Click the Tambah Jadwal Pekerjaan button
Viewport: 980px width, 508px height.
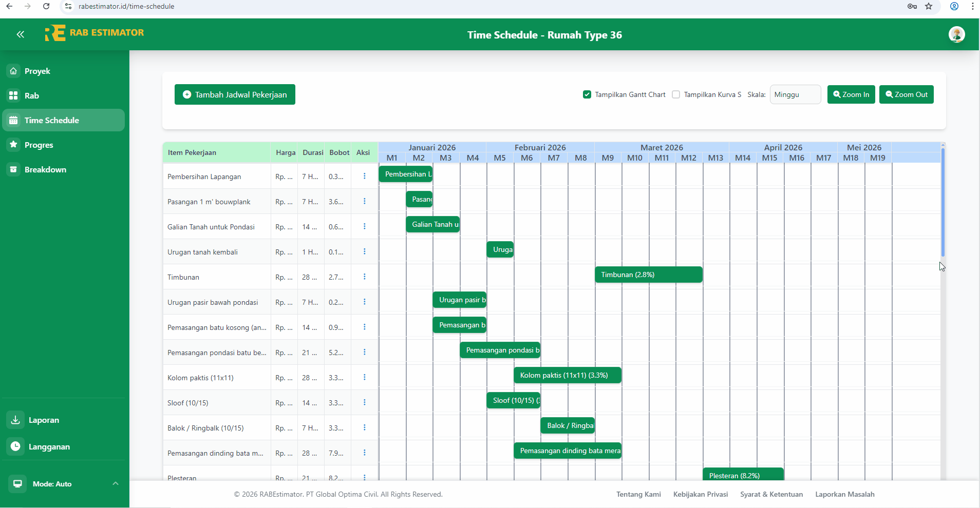point(235,94)
